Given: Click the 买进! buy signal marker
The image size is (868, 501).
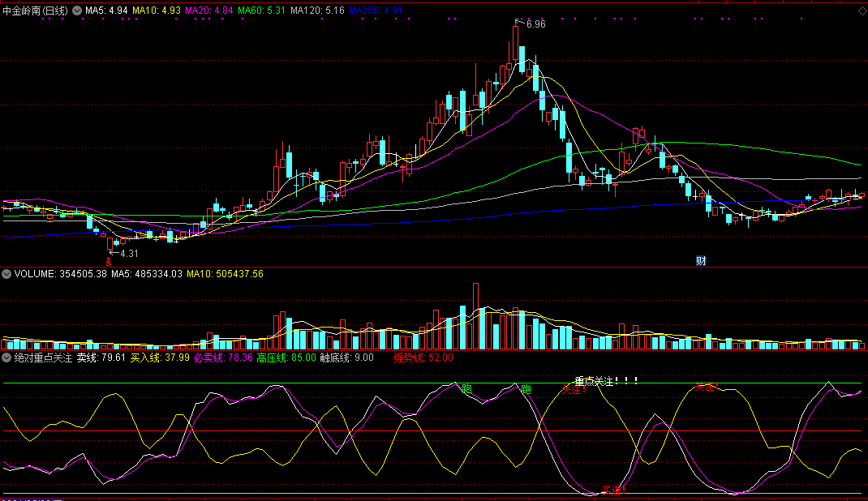Looking at the screenshot, I should 613,490.
